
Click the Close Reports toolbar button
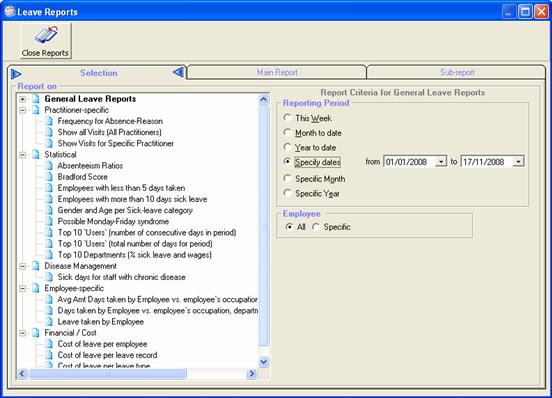46,41
